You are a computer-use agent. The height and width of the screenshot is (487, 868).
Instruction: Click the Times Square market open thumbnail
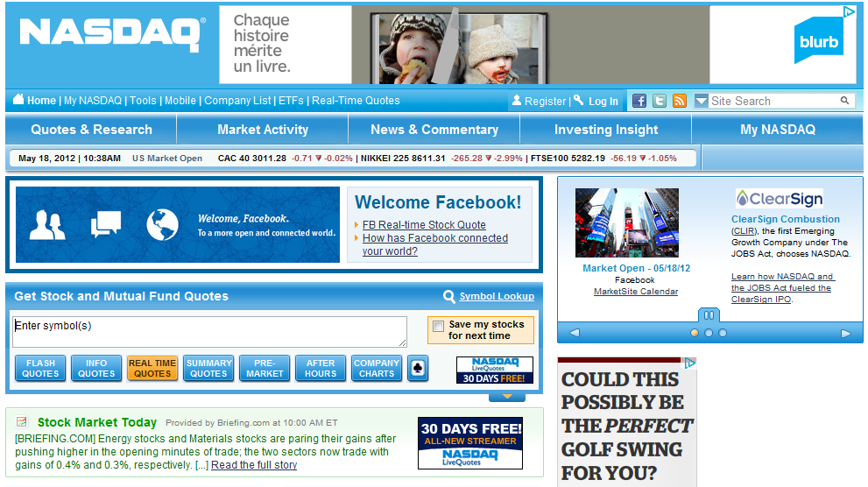[x=626, y=222]
